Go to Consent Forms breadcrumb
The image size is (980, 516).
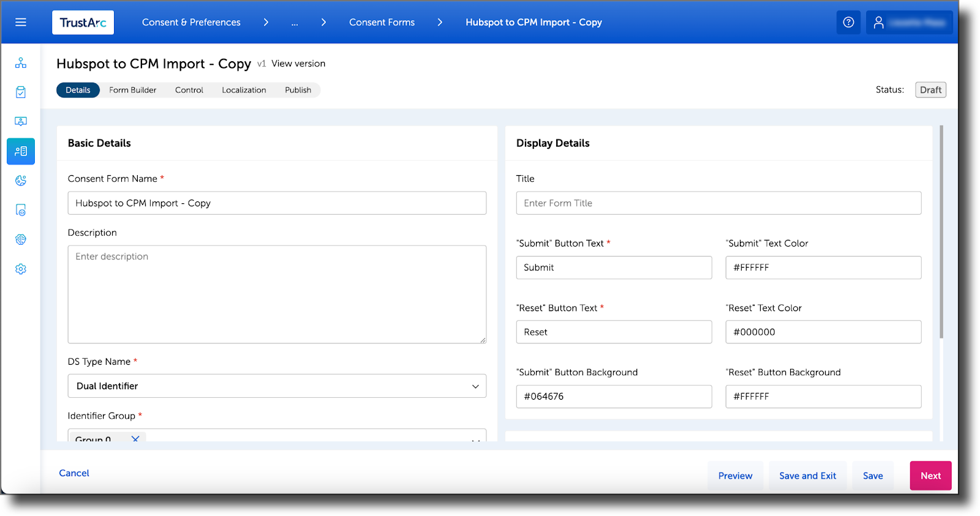(382, 22)
